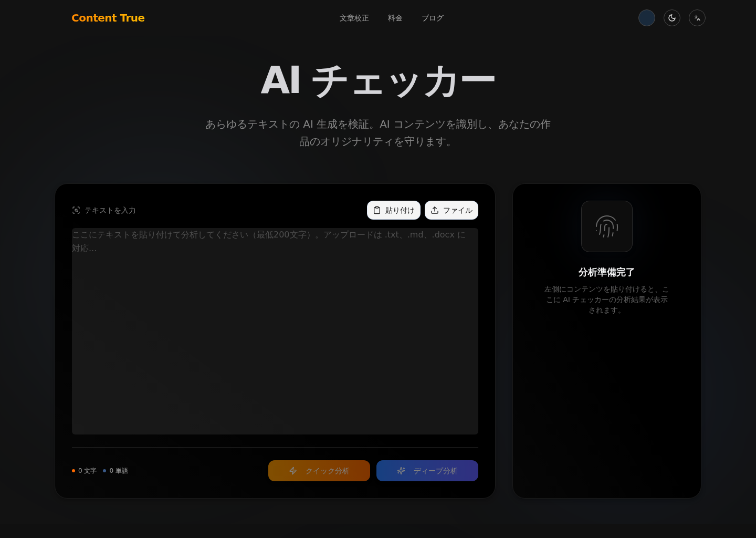Run ディープ分析 deep analysis
The image size is (756, 538).
(x=427, y=471)
